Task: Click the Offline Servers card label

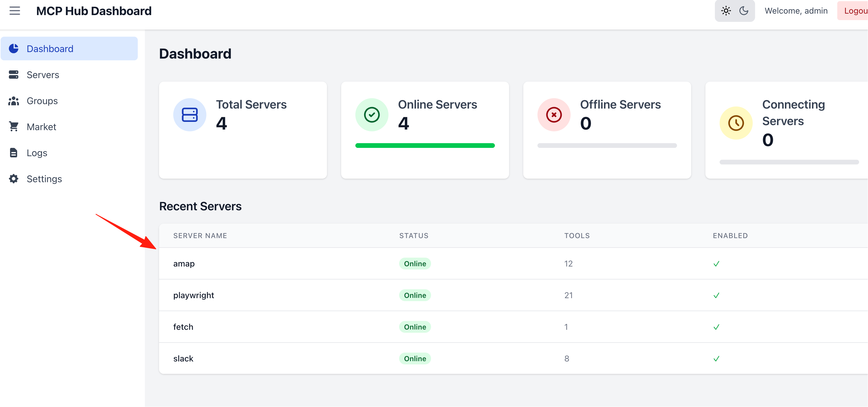Action: [x=620, y=104]
